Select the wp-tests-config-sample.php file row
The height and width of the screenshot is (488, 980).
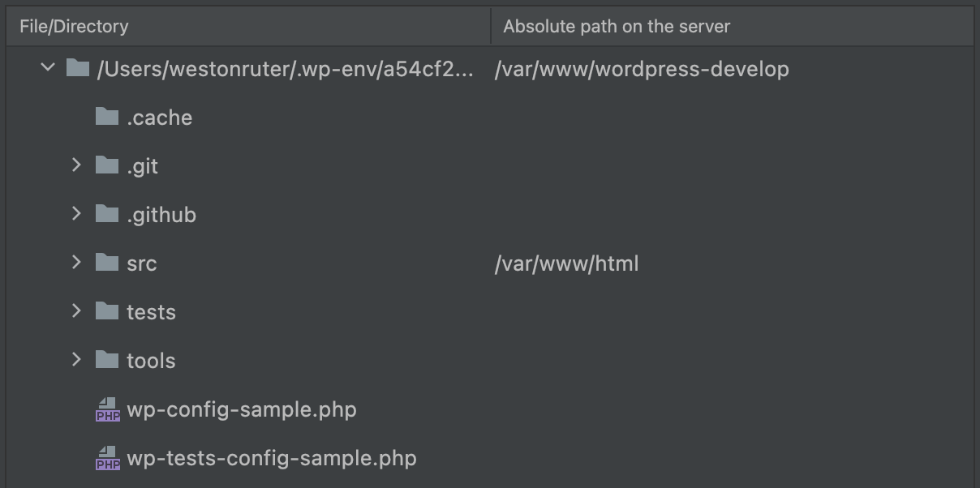490,458
